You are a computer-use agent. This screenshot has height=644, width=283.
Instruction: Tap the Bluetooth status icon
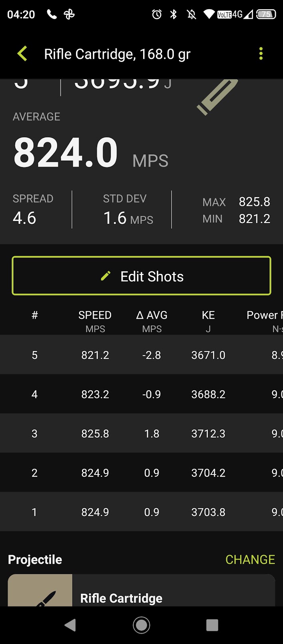click(x=173, y=14)
